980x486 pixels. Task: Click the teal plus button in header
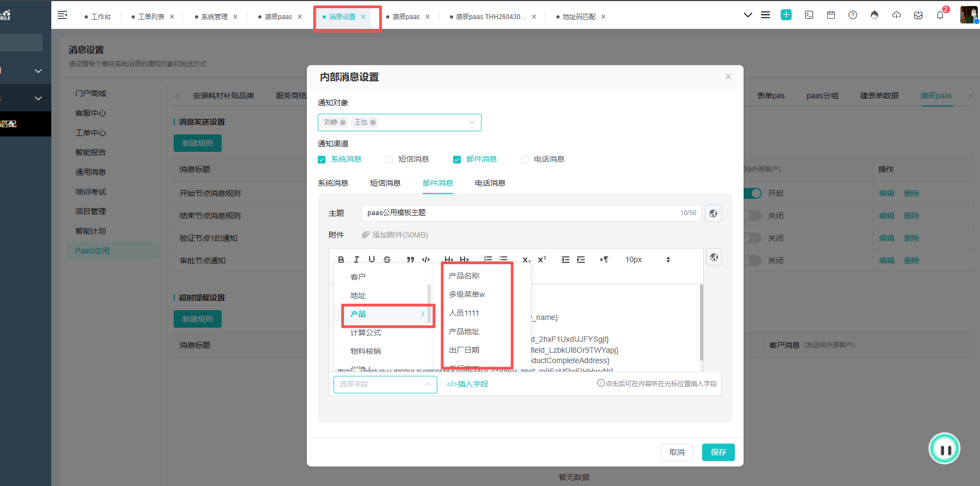pyautogui.click(x=786, y=15)
